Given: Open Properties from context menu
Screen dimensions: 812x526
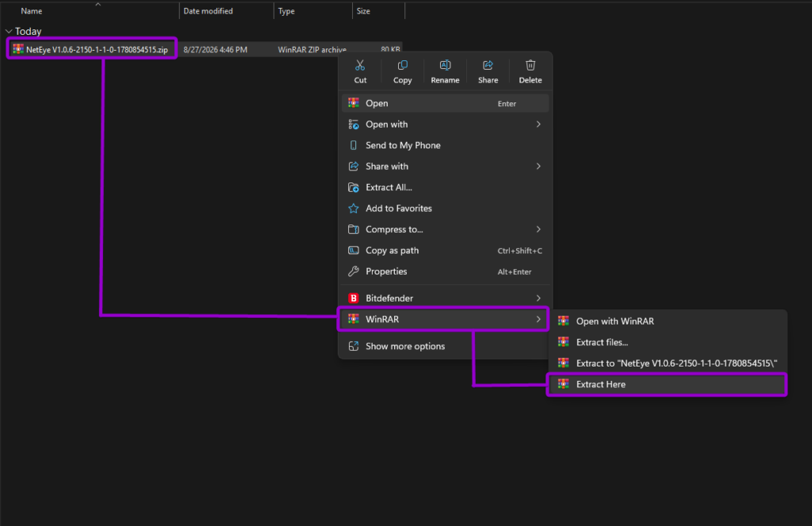Looking at the screenshot, I should [x=445, y=271].
